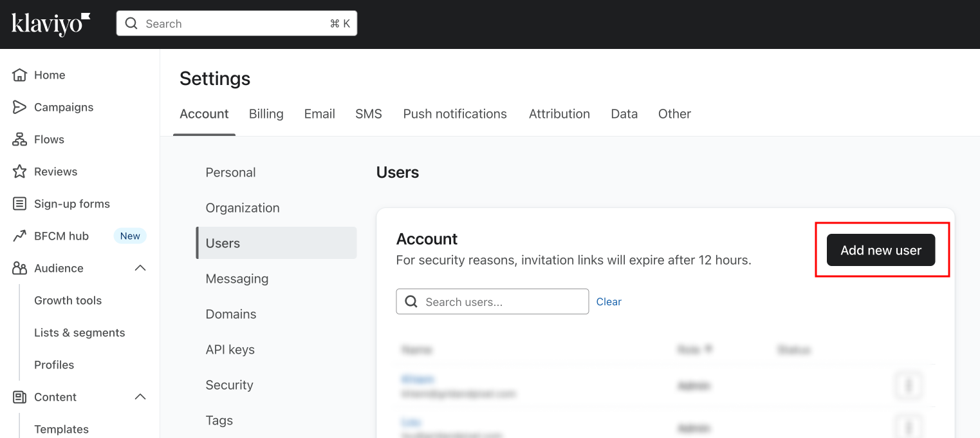The height and width of the screenshot is (438, 980).
Task: Click the Reviews star icon
Action: (x=20, y=171)
